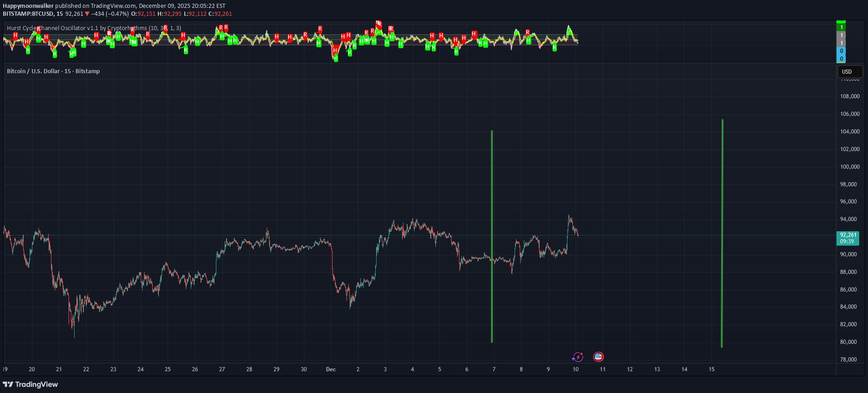Click the 100,000 price axis label
Image resolution: width=868 pixels, height=393 pixels.
coord(849,167)
